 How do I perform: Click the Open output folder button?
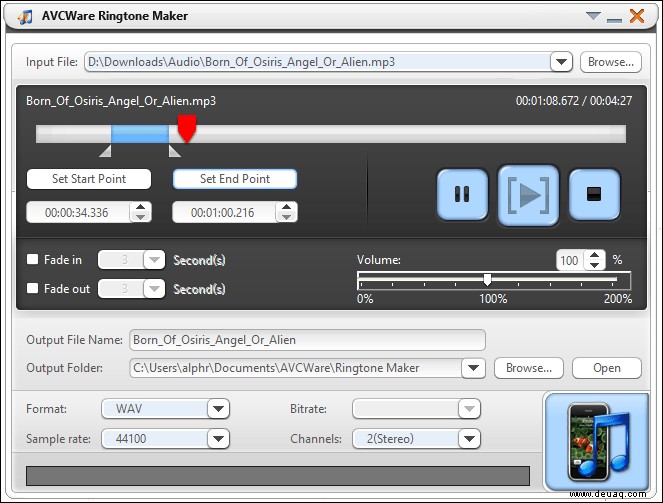607,368
